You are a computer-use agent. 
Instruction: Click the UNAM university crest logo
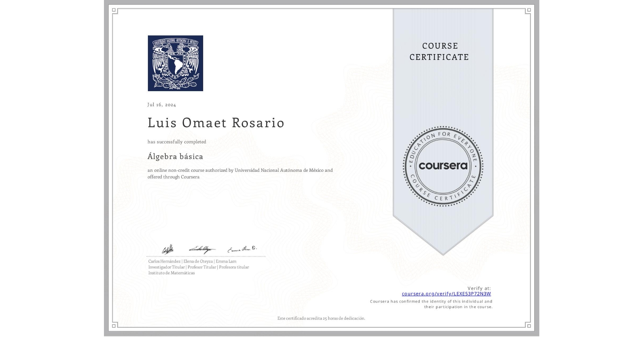176,63
